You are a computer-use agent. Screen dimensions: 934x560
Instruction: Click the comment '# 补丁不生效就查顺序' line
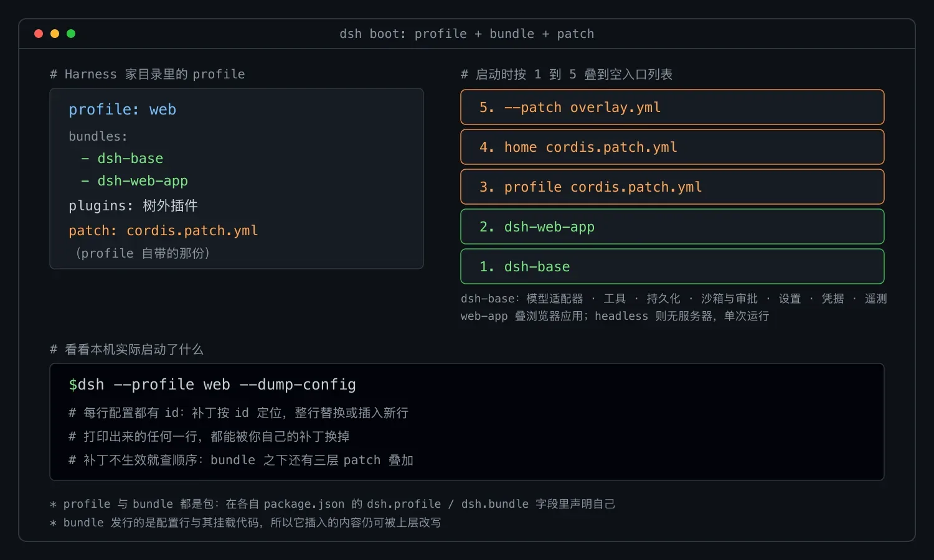click(x=241, y=460)
